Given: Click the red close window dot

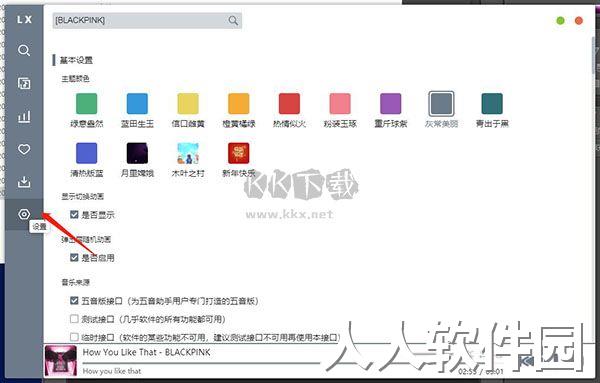Looking at the screenshot, I should click(579, 21).
